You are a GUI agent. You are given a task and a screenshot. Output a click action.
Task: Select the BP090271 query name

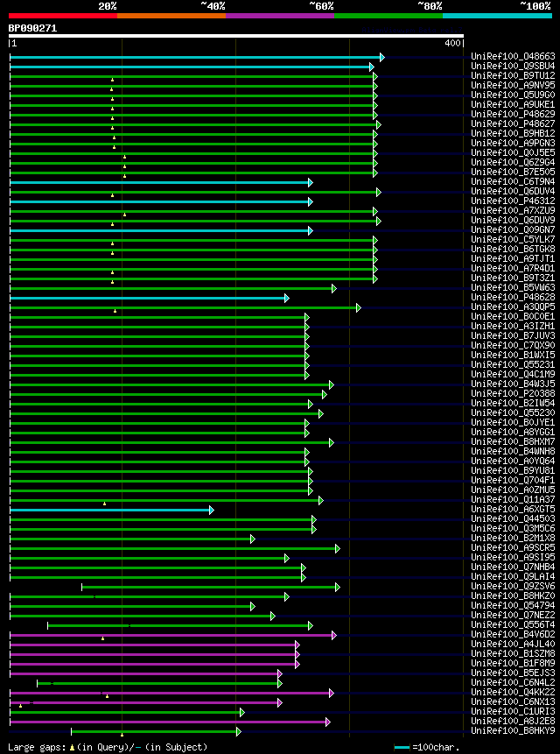pos(32,28)
